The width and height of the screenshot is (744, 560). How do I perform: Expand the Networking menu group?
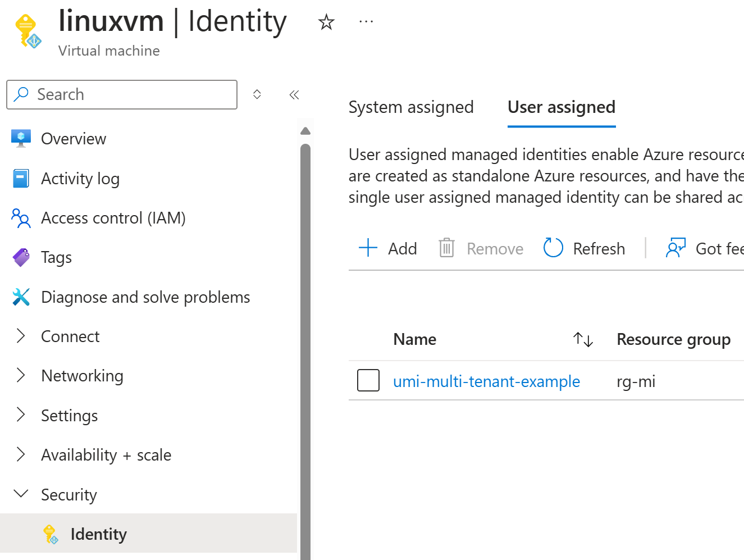point(21,375)
